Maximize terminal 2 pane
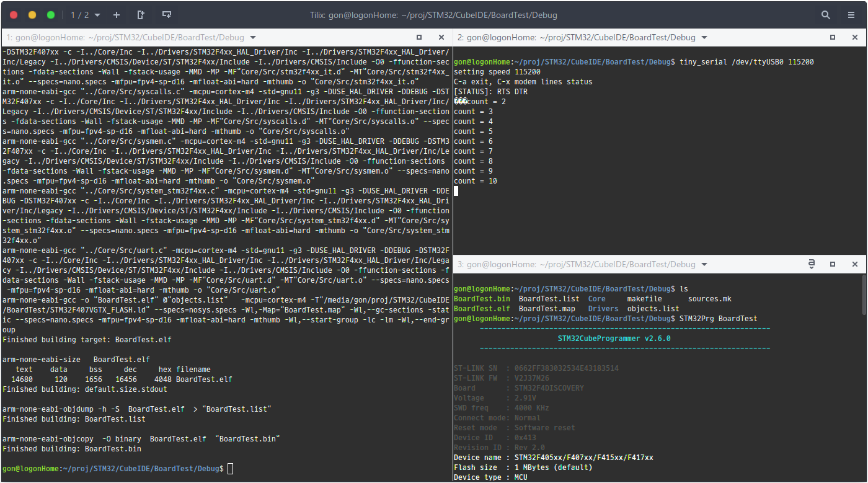This screenshot has height=483, width=868. [x=833, y=37]
